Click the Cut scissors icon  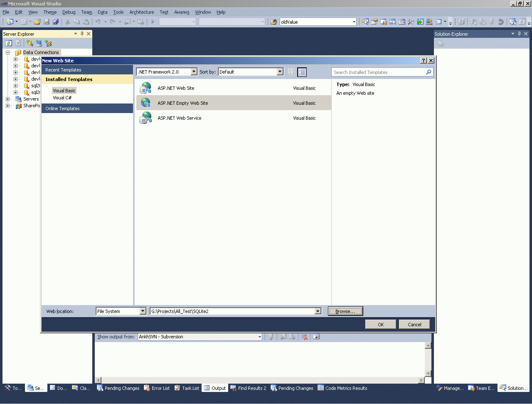point(67,22)
